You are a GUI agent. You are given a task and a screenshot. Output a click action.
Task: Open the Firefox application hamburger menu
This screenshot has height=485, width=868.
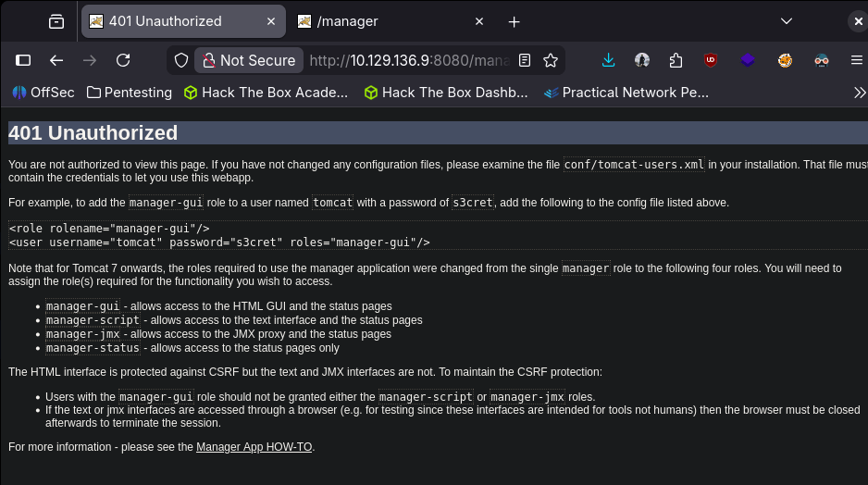click(857, 60)
